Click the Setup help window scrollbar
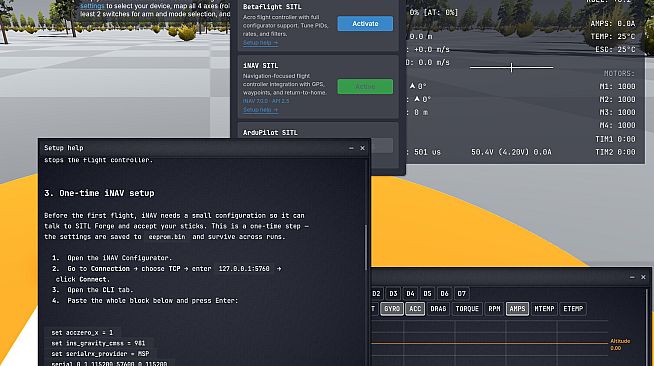The image size is (654, 366). 366,247
